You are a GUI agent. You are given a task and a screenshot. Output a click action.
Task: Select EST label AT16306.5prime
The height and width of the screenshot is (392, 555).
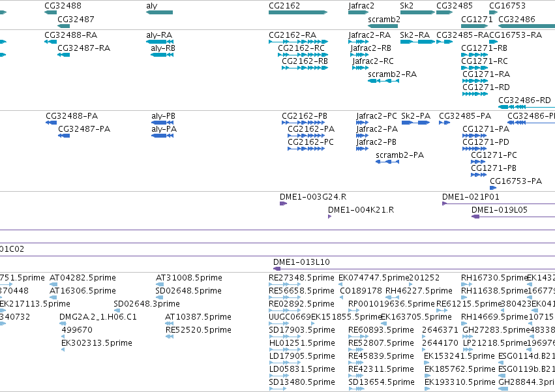(83, 291)
